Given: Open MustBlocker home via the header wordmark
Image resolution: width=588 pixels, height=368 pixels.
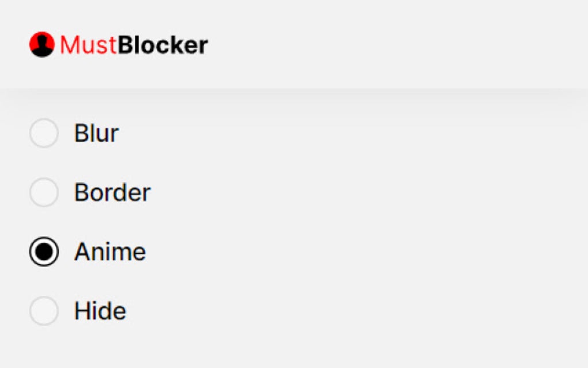Looking at the screenshot, I should tap(134, 45).
